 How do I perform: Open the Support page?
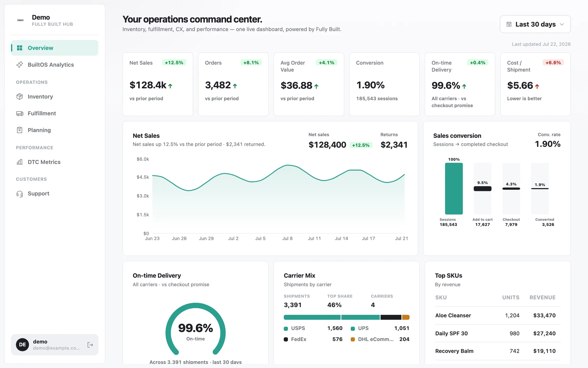(55, 194)
